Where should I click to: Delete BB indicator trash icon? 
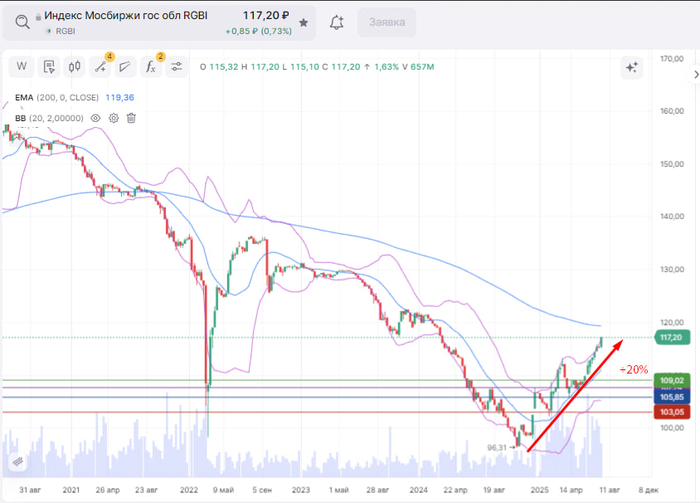(x=131, y=118)
